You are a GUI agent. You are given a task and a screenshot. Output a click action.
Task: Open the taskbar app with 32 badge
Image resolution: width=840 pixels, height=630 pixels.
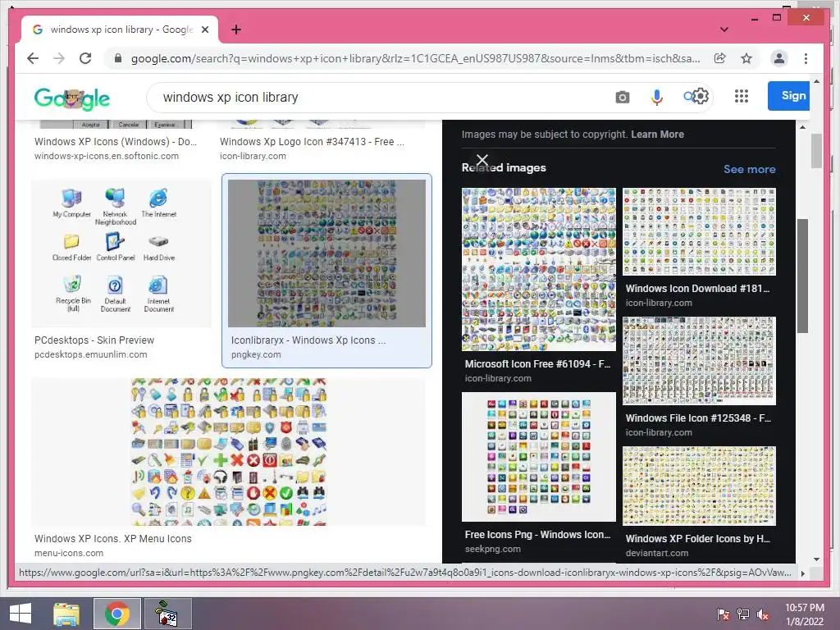click(167, 614)
